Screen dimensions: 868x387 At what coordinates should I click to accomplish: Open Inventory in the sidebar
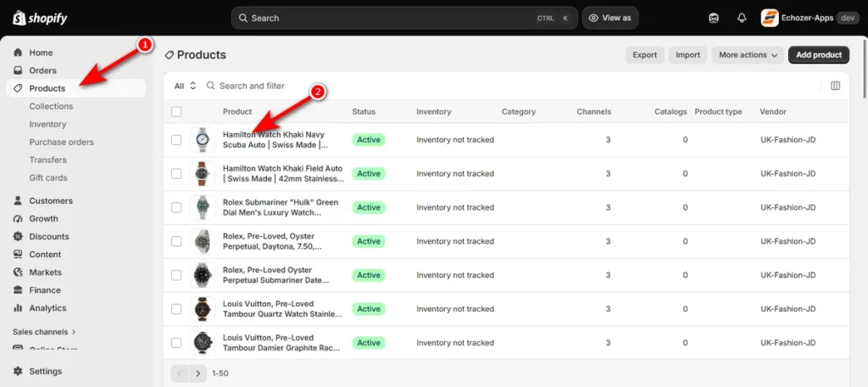[x=47, y=124]
